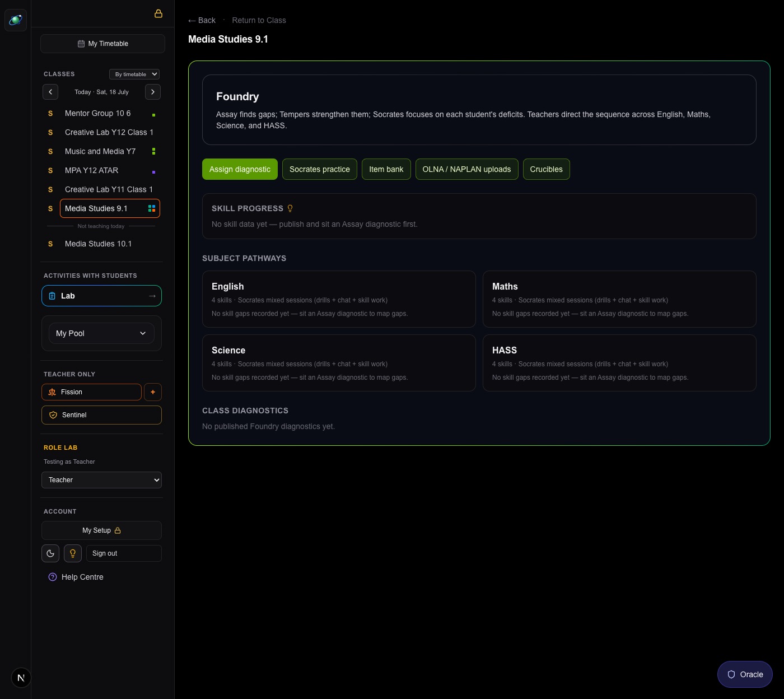Click the plus button next to Fission
784x699 pixels.
tap(153, 392)
